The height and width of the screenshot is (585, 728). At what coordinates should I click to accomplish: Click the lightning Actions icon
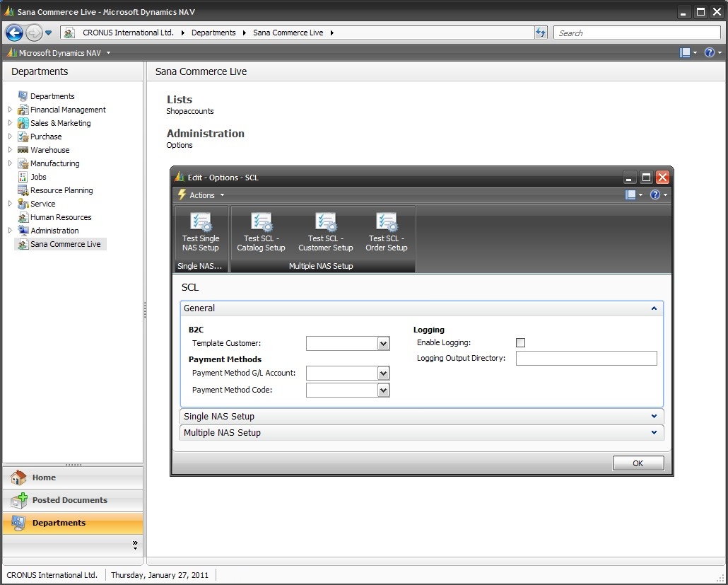click(182, 195)
